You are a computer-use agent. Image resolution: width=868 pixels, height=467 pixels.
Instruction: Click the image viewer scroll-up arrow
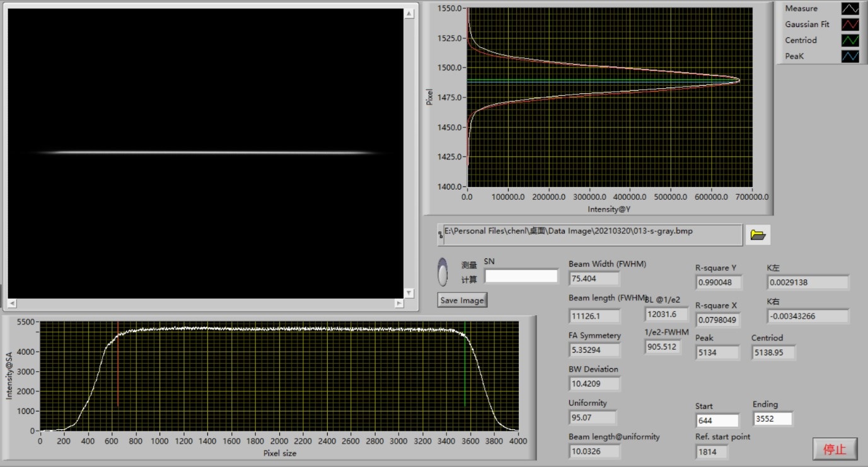pyautogui.click(x=409, y=13)
